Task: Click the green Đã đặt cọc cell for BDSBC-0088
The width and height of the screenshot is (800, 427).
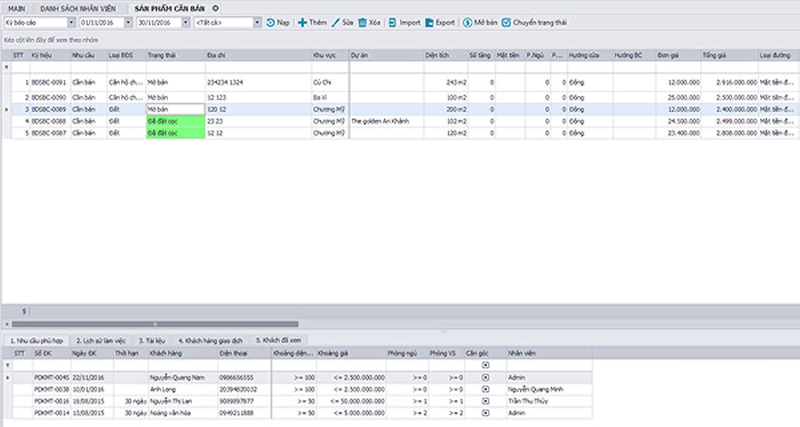Action: [x=176, y=121]
